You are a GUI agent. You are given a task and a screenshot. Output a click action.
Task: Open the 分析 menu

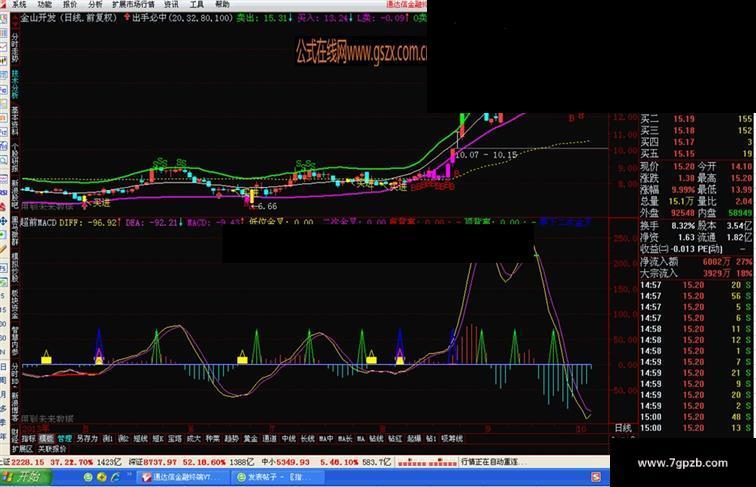point(95,4)
